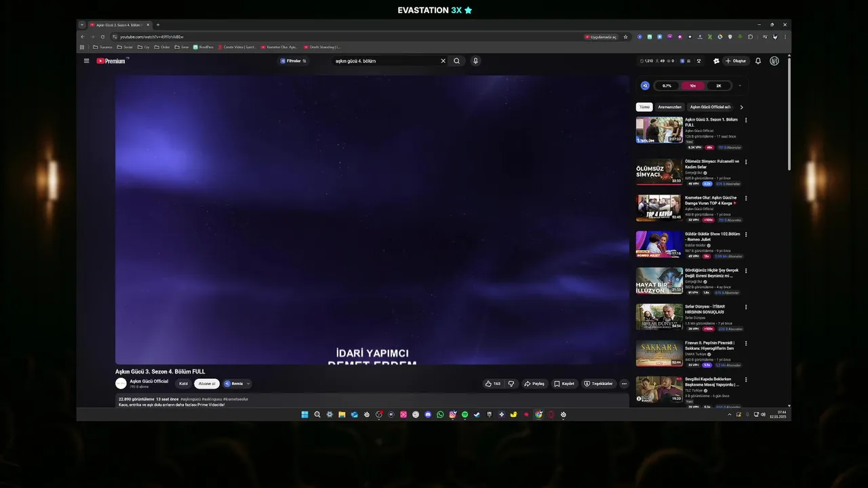The image size is (868, 488).
Task: Open options menu for Sırlar Dünyası video
Action: point(746,307)
